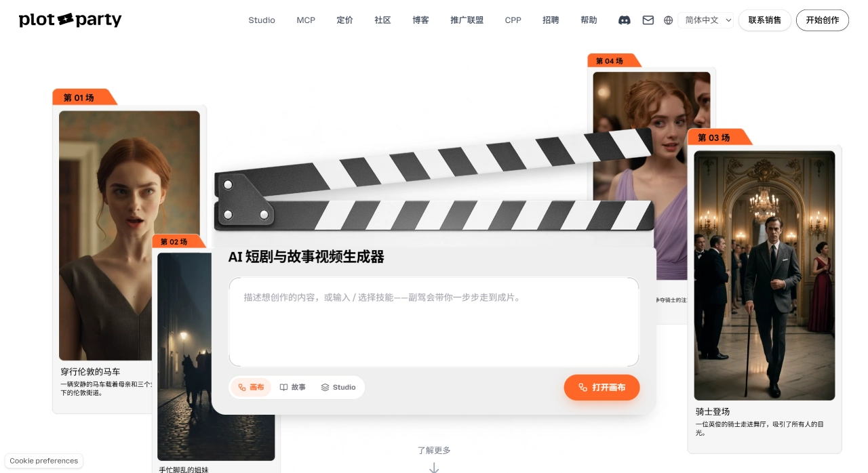Go to the 定价 page
The width and height of the screenshot is (868, 473).
[344, 20]
